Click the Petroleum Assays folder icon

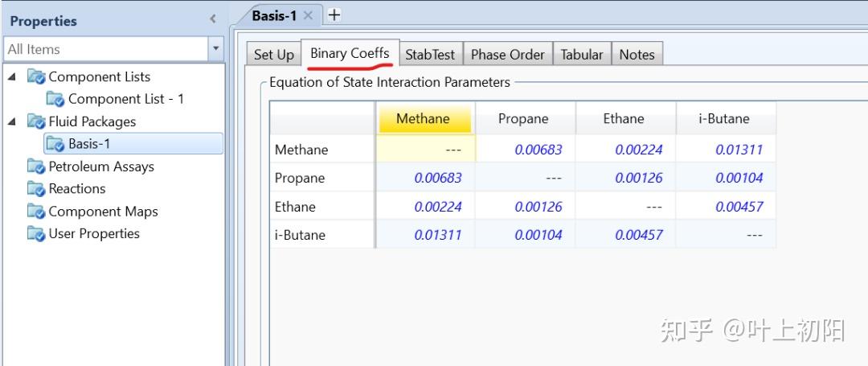(37, 167)
